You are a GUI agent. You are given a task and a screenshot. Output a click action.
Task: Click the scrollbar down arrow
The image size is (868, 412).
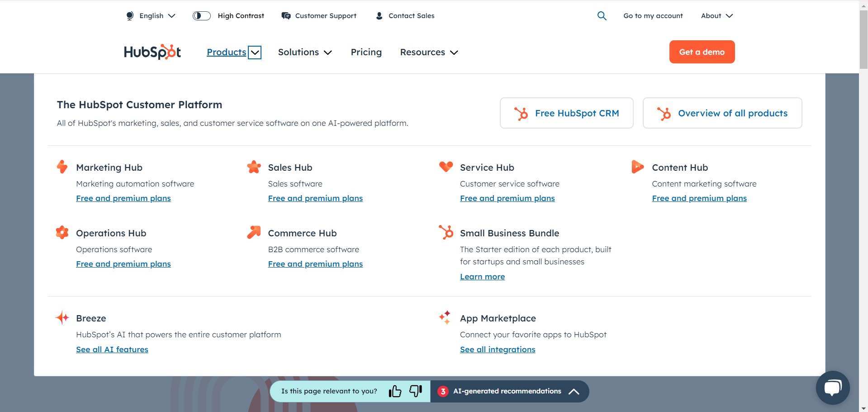863,408
